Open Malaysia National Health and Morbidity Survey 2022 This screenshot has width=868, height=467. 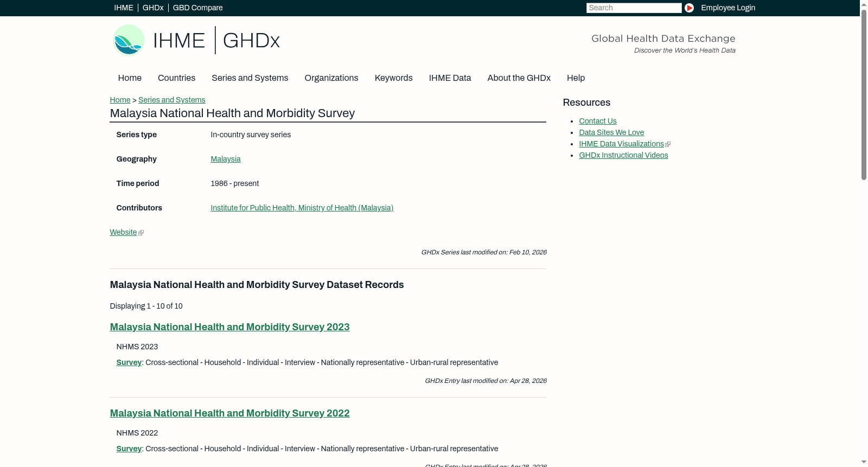(229, 413)
